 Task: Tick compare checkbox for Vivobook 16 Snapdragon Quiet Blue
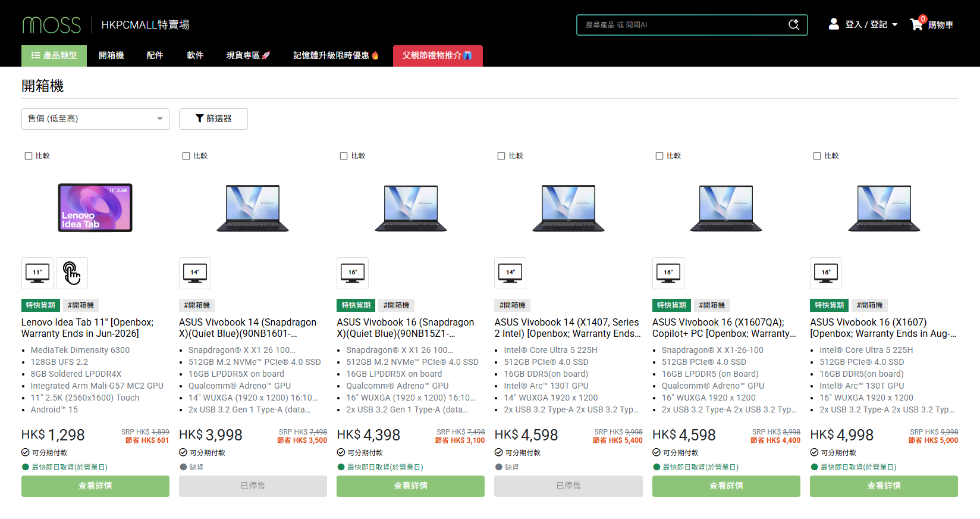click(x=344, y=156)
